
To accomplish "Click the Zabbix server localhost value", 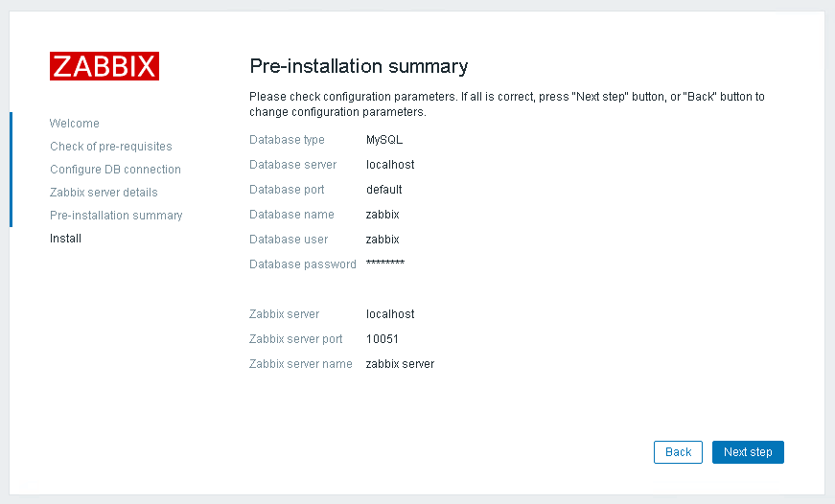I will tap(390, 314).
